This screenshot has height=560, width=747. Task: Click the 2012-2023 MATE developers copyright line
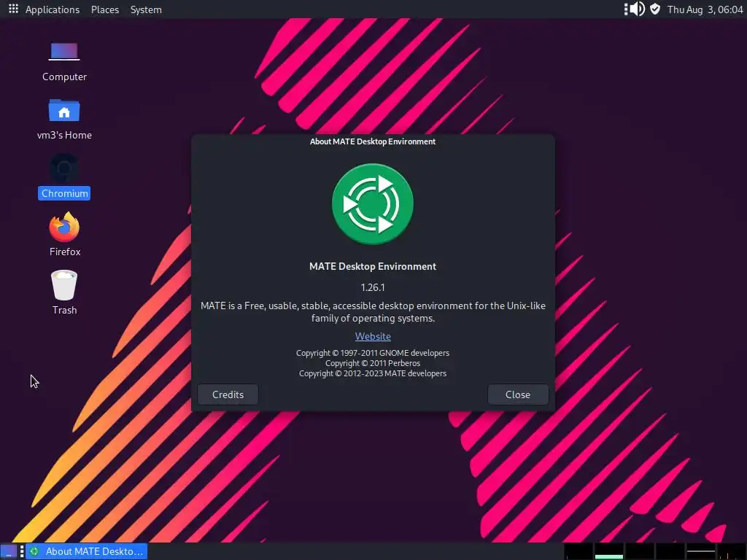373,373
